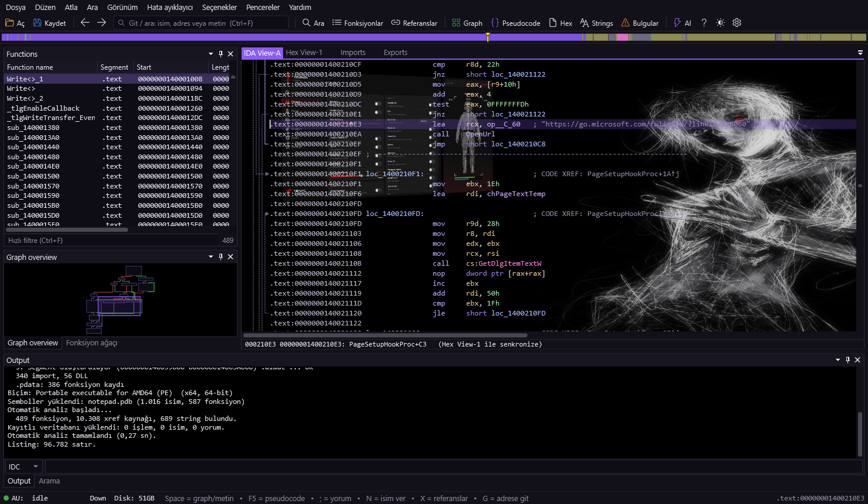Open Referanslar from the toolbar

(414, 23)
